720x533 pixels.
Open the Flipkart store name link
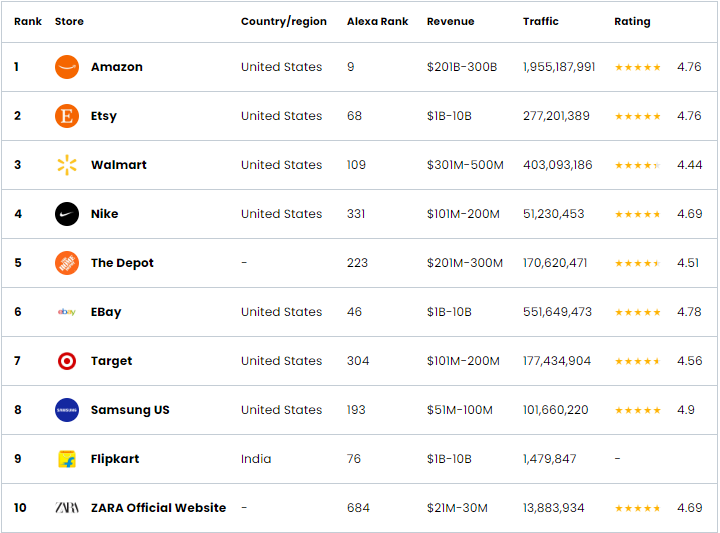pos(115,459)
